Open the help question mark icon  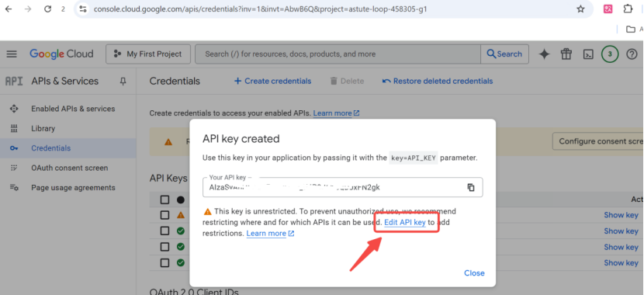[x=632, y=54]
